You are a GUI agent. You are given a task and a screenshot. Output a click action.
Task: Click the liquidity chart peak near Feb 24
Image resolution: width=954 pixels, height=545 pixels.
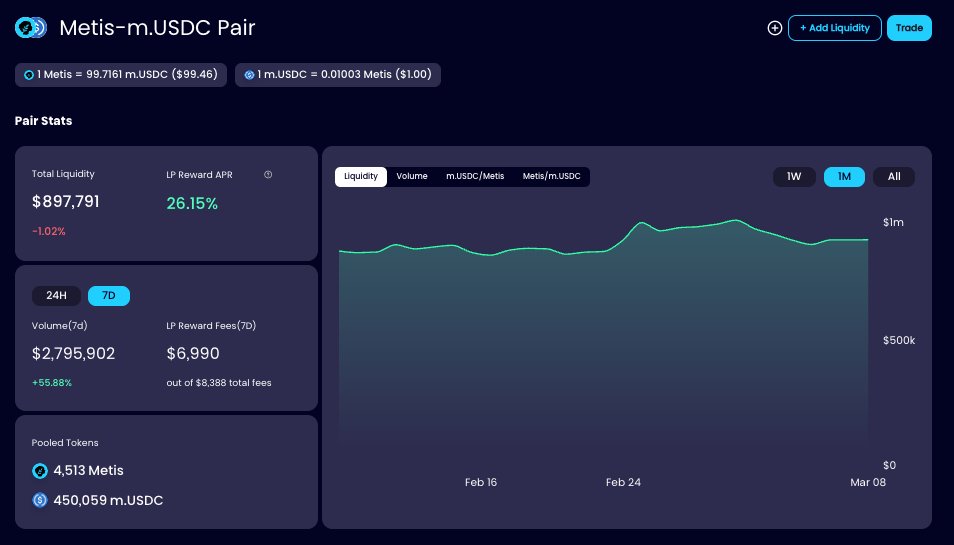(x=641, y=223)
